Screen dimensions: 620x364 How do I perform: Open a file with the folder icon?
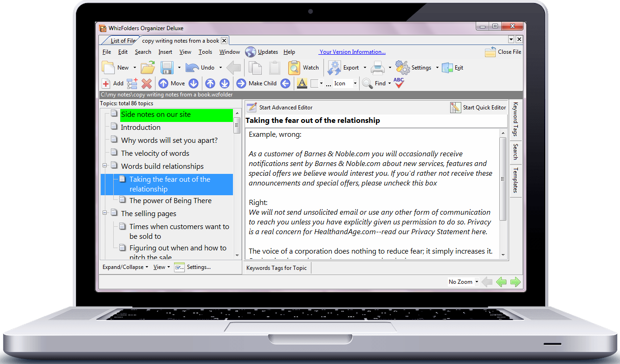[148, 68]
